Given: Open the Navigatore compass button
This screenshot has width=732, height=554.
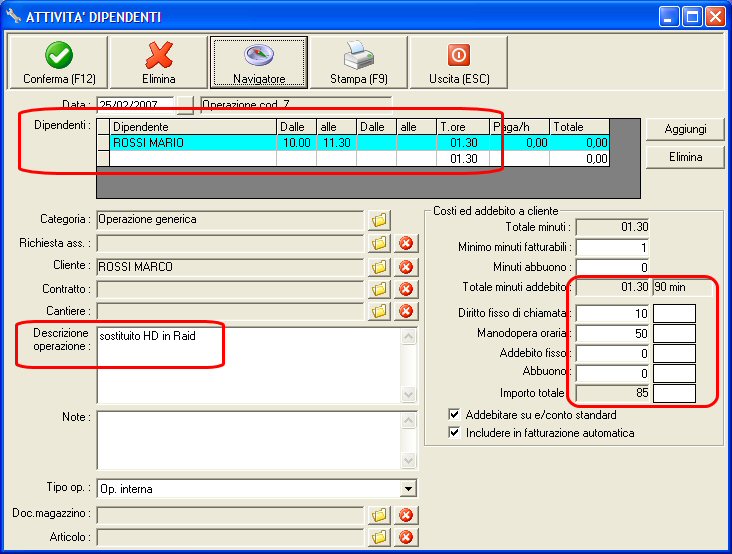Looking at the screenshot, I should click(x=259, y=63).
